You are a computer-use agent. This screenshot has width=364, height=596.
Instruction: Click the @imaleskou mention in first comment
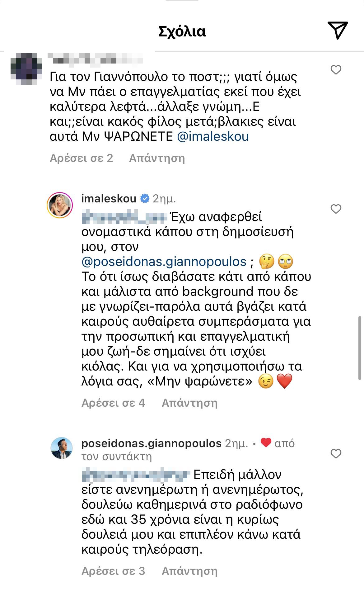pyautogui.click(x=213, y=136)
